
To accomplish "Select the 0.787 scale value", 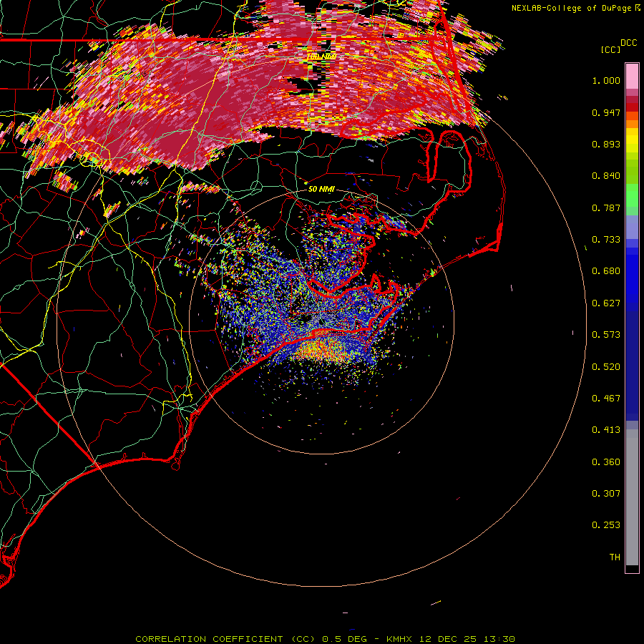I will click(x=606, y=208).
